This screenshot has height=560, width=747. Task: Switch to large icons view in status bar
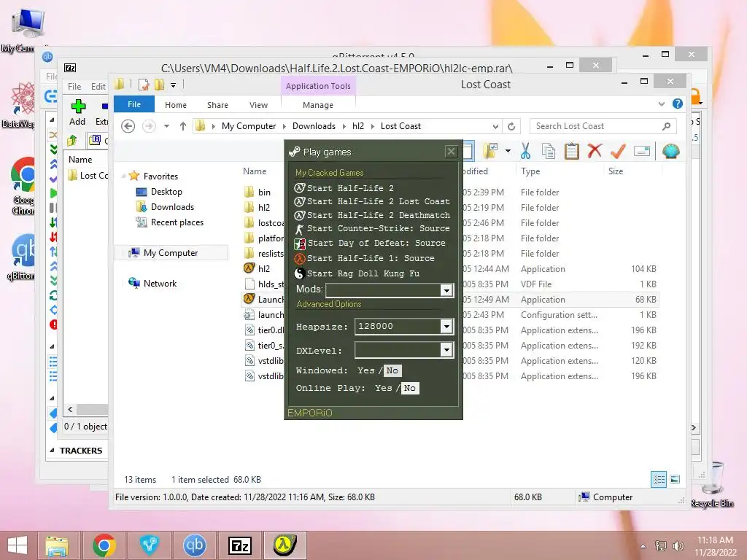coord(675,480)
